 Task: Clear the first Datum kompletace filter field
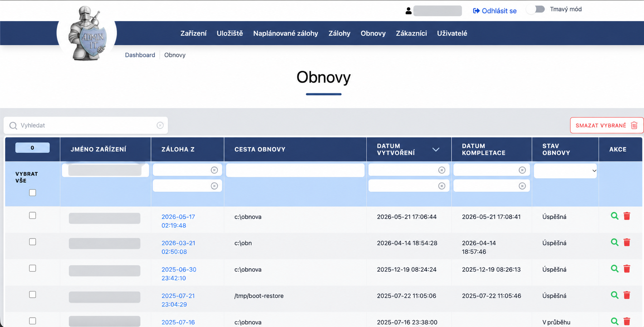pos(522,170)
